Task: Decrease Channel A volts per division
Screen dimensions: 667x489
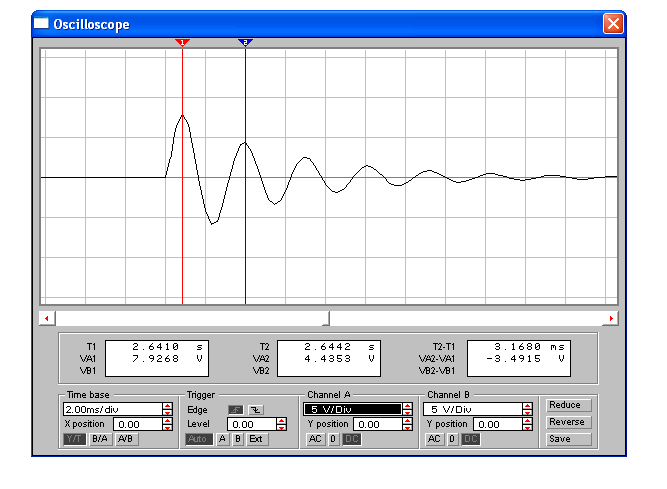Action: [407, 412]
